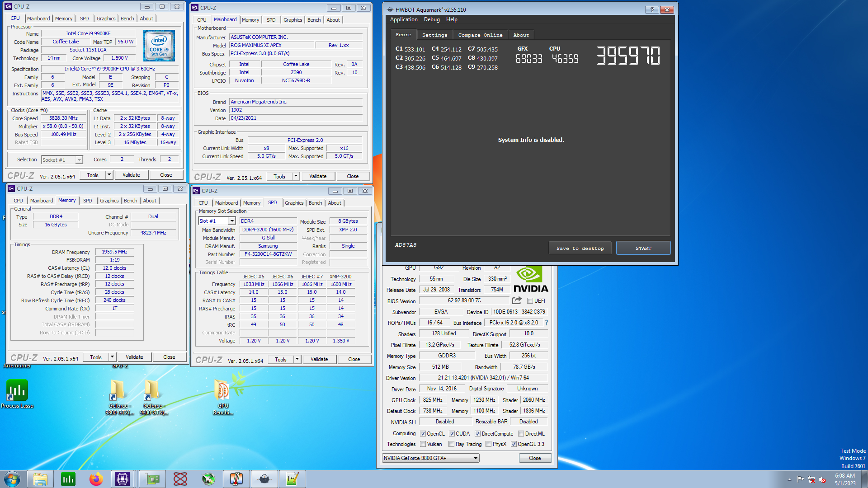Open the thermometer temperature monitor taskbar icon
Image resolution: width=868 pixels, height=488 pixels.
point(236,479)
